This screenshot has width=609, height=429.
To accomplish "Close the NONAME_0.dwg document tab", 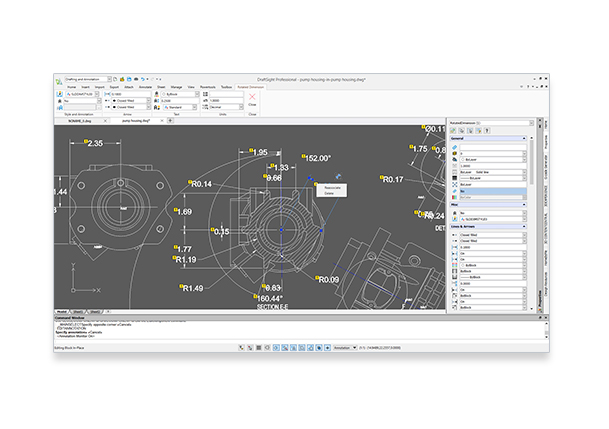I will pos(105,121).
